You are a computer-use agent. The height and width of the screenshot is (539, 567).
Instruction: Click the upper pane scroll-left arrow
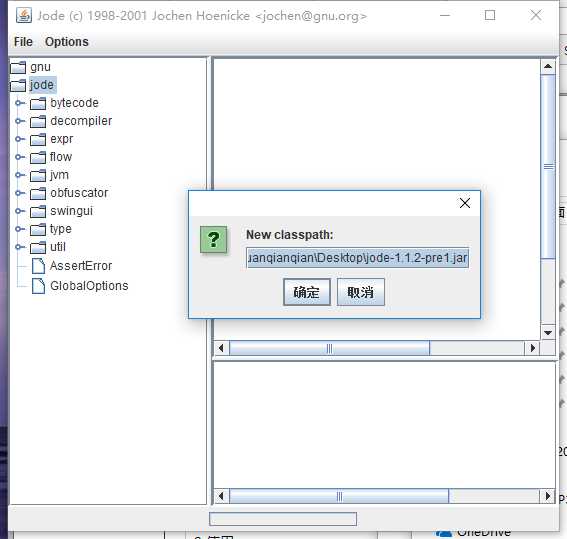pyautogui.click(x=221, y=348)
